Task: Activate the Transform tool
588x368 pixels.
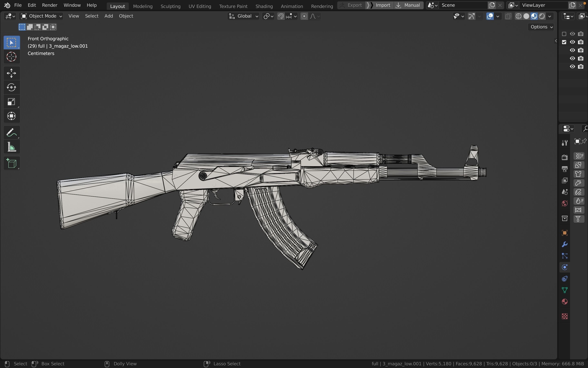Action: 11,116
